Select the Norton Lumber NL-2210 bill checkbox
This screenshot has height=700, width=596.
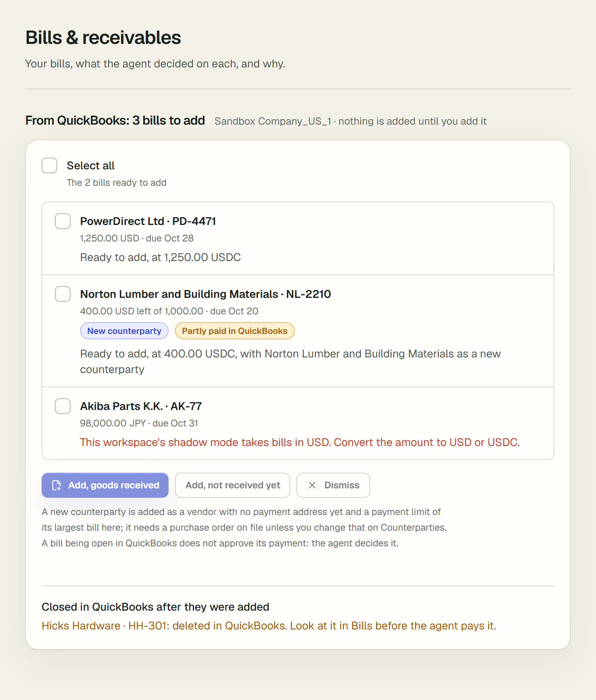point(63,294)
